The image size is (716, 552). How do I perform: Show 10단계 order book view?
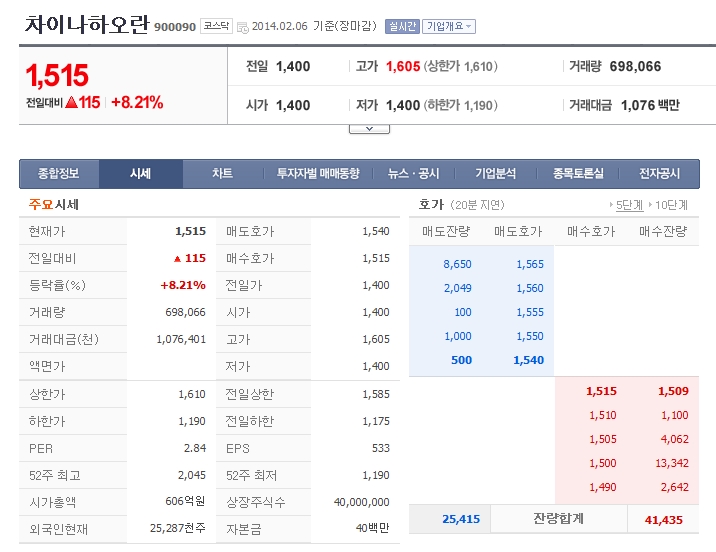[671, 205]
